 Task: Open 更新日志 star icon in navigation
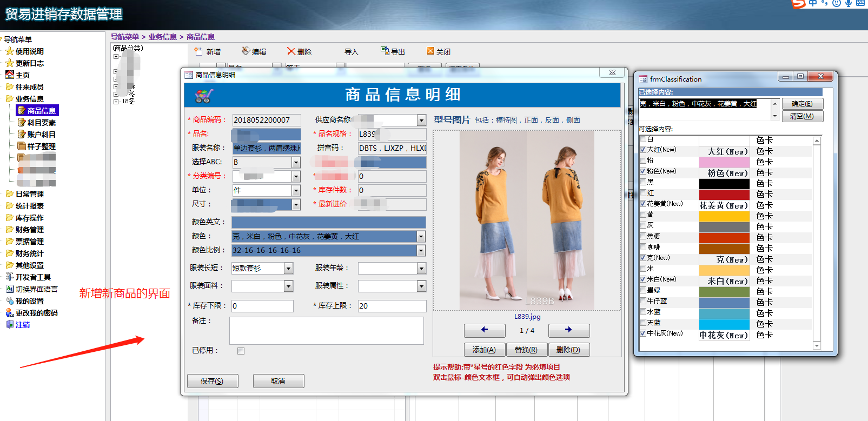pos(10,63)
